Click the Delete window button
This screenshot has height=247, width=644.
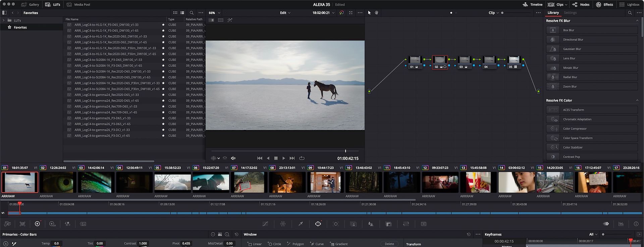point(389,244)
